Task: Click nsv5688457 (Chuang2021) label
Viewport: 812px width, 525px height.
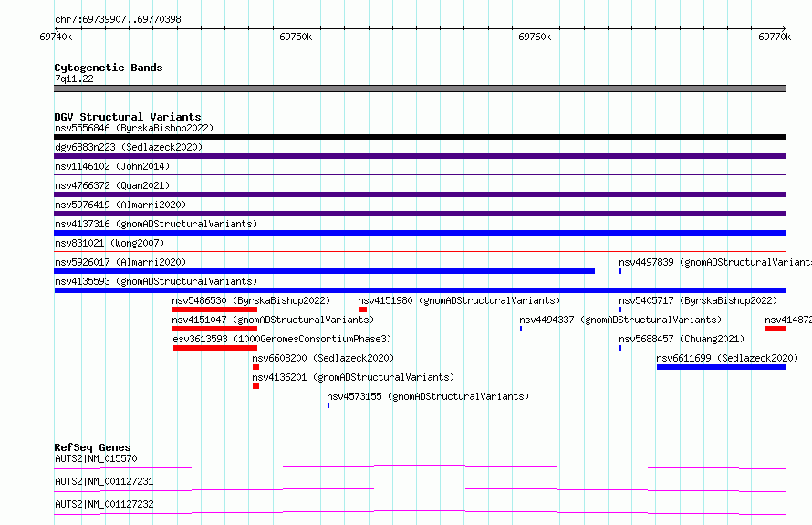Action: [682, 339]
